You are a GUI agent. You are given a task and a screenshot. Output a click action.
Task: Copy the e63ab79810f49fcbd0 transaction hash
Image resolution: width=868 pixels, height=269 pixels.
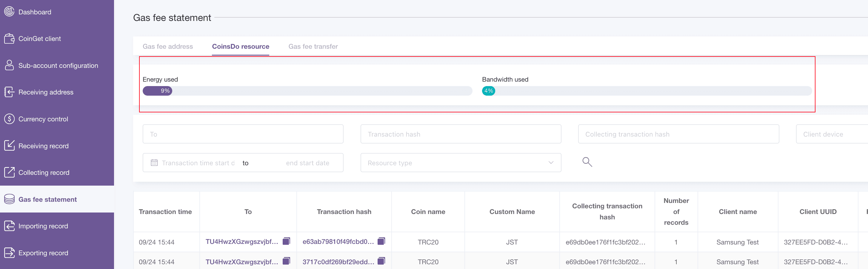381,241
